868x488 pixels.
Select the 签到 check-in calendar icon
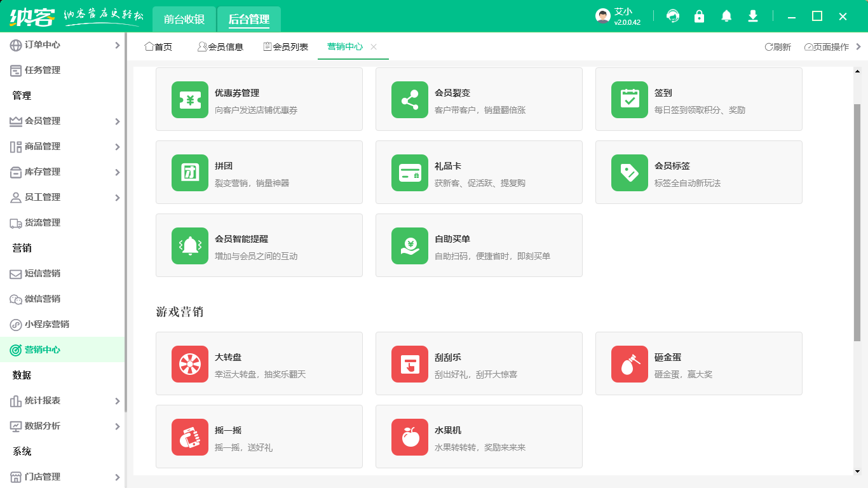pyautogui.click(x=629, y=99)
